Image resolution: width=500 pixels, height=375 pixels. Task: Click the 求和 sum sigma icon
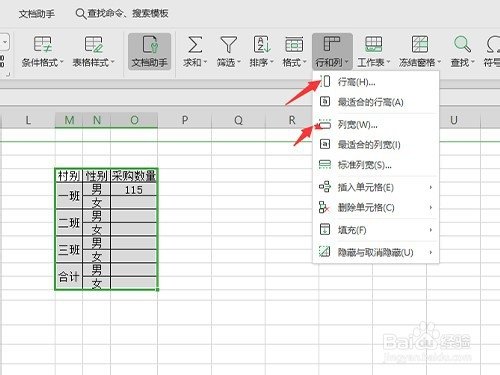click(195, 45)
